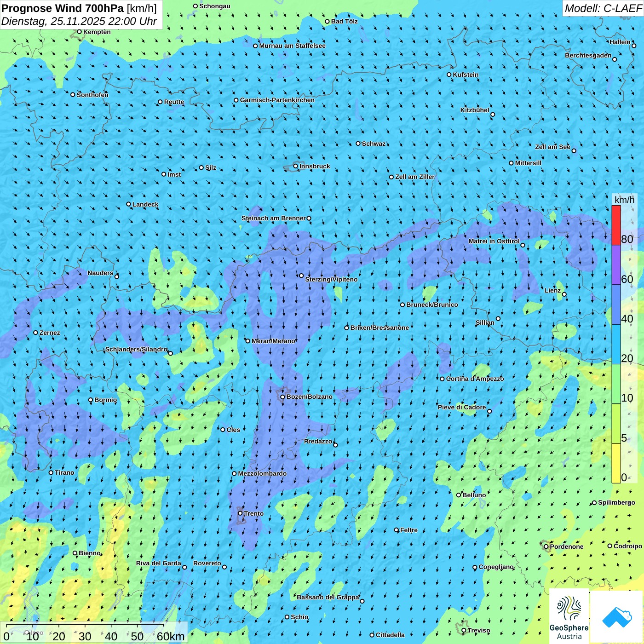Click the 'Steinach am Brenner' label
The width and height of the screenshot is (644, 644).
274,218
